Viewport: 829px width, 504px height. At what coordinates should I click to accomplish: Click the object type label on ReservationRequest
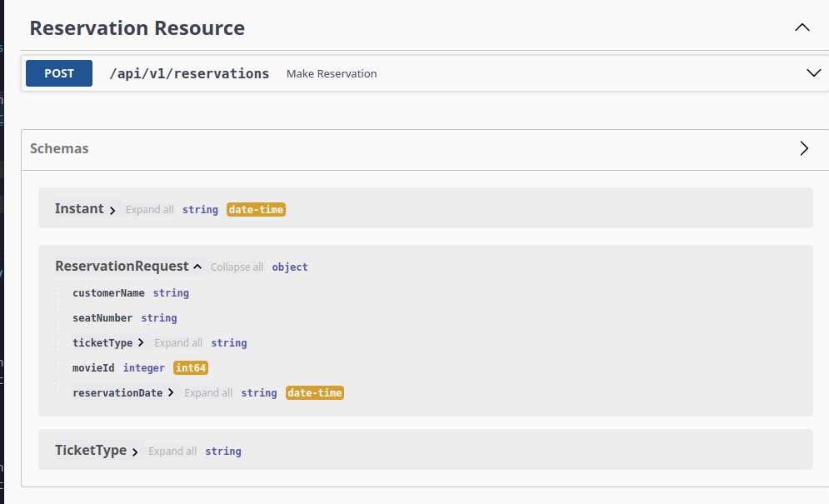click(x=290, y=267)
